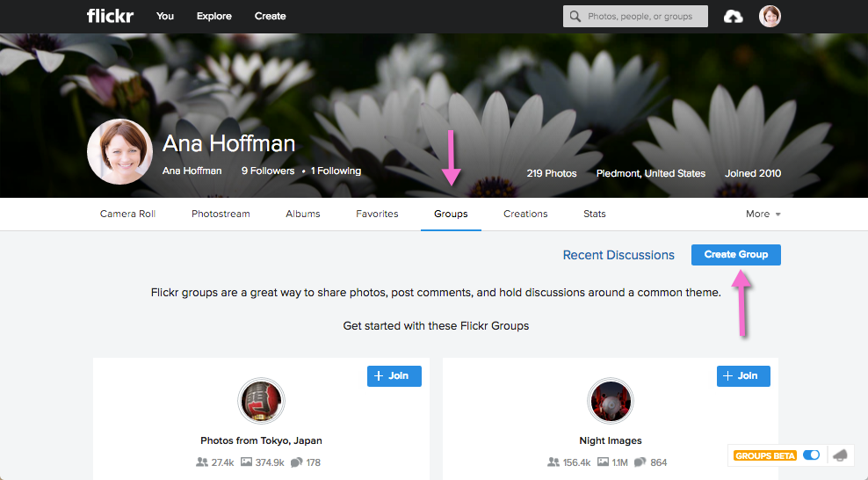Switch to the Photostream tab
This screenshot has height=480, width=868.
click(x=221, y=214)
